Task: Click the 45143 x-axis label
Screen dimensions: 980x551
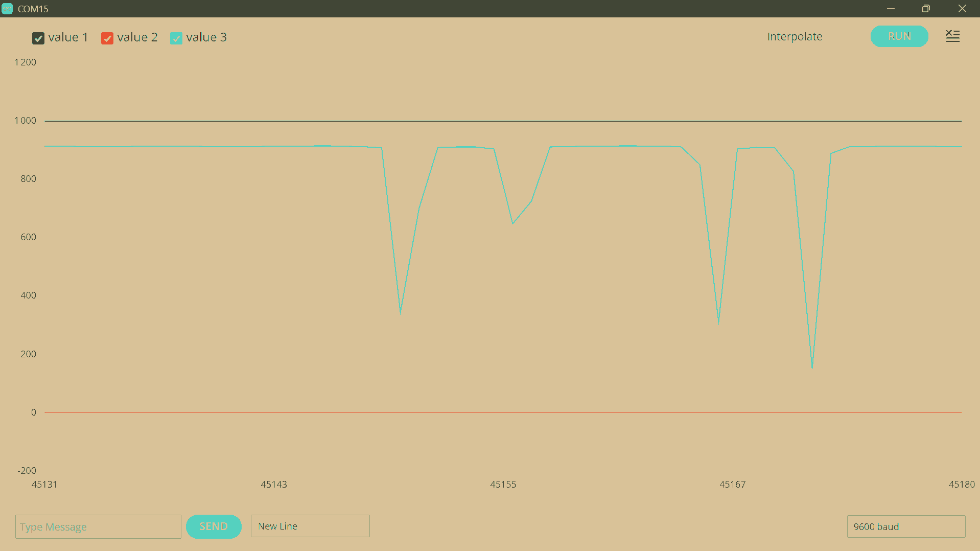Action: click(274, 485)
